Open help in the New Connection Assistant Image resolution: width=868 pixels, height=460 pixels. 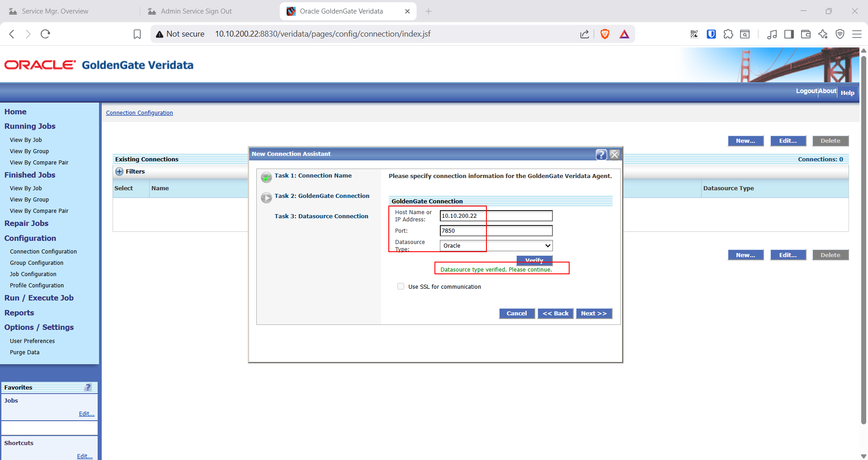click(x=601, y=155)
